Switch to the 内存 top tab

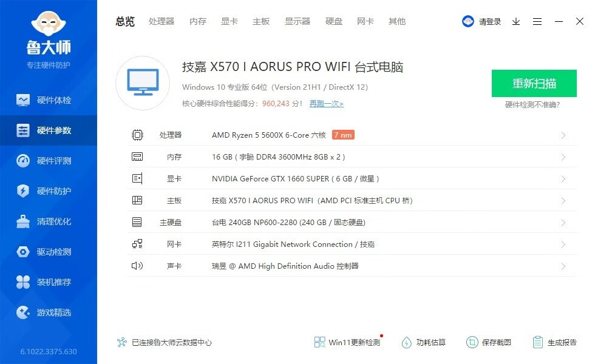pyautogui.click(x=198, y=22)
